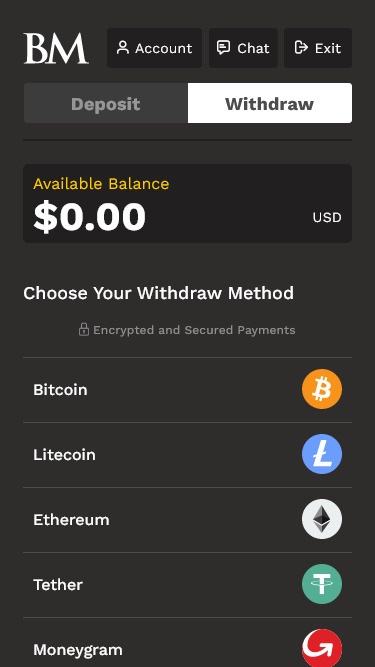Open the Chat support button
Screen dimensions: 375x667
243,48
